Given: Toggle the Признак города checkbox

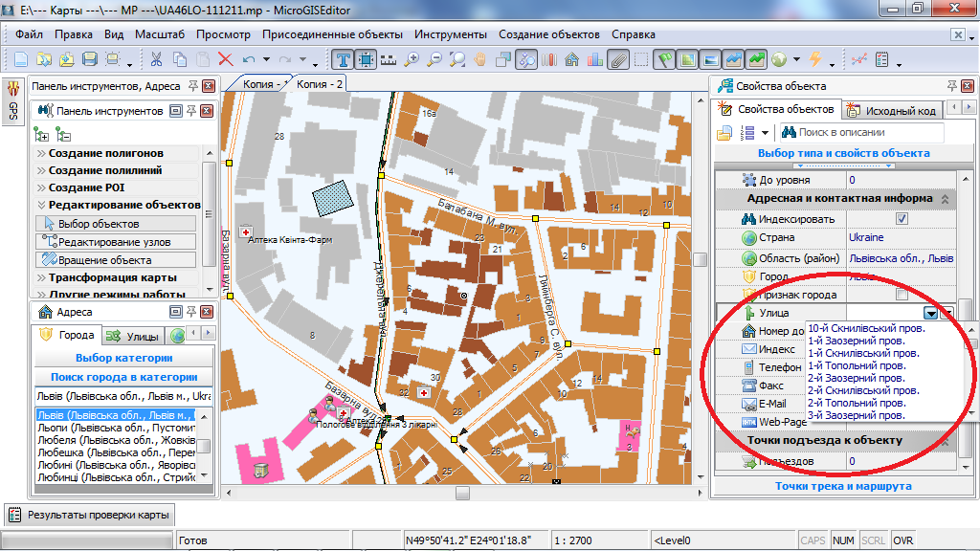Looking at the screenshot, I should click(901, 295).
